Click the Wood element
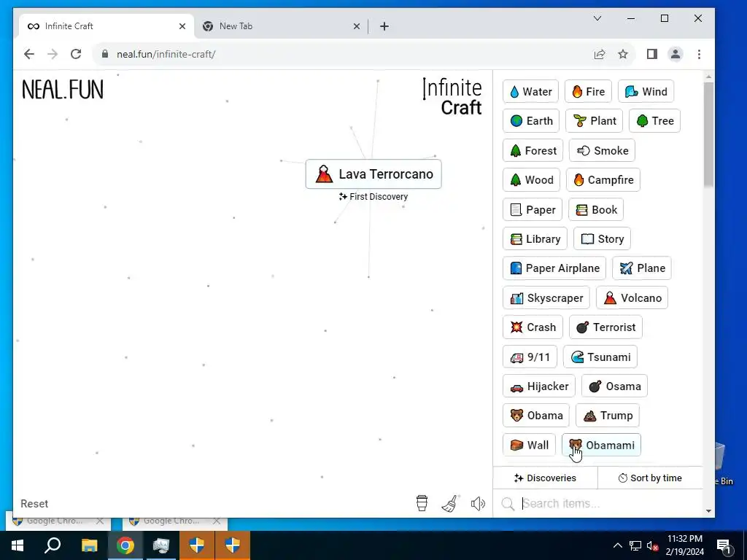Viewport: 747px width, 560px height. [531, 180]
